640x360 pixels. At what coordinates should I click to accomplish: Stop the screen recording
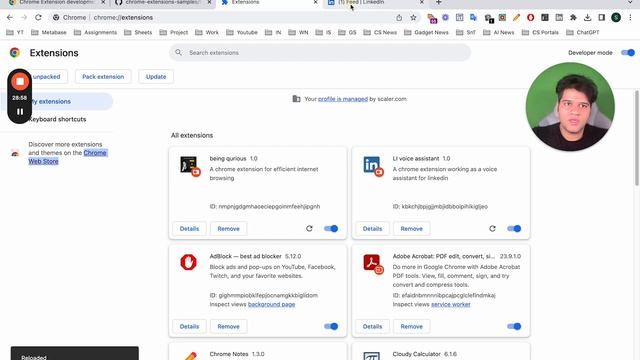pyautogui.click(x=20, y=82)
